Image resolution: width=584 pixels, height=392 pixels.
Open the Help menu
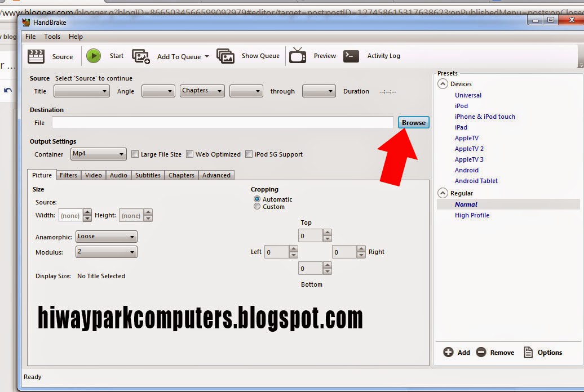click(76, 37)
